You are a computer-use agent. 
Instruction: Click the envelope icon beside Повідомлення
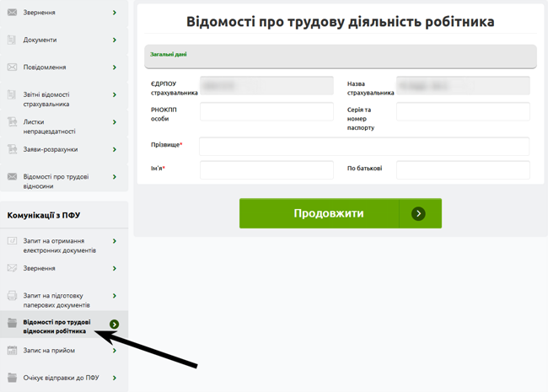12,67
